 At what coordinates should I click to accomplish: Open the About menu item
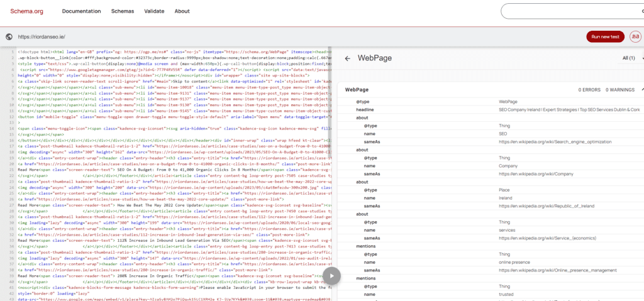pyautogui.click(x=182, y=11)
